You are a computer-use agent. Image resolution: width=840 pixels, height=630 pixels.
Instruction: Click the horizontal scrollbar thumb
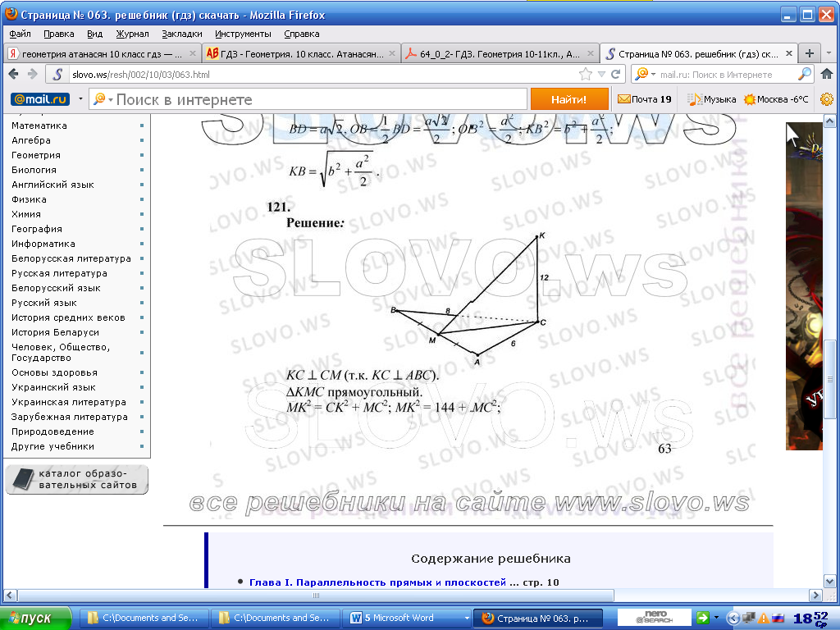pyautogui.click(x=316, y=596)
